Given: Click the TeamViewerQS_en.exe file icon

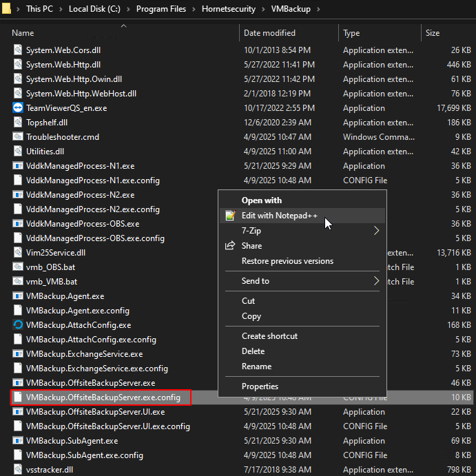Looking at the screenshot, I should click(x=18, y=108).
